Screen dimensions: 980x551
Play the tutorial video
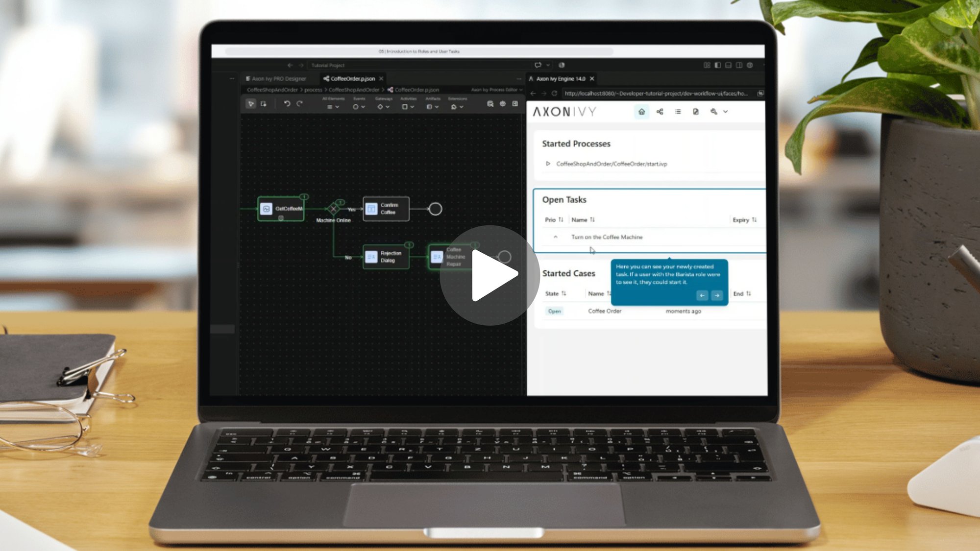pyautogui.click(x=490, y=275)
